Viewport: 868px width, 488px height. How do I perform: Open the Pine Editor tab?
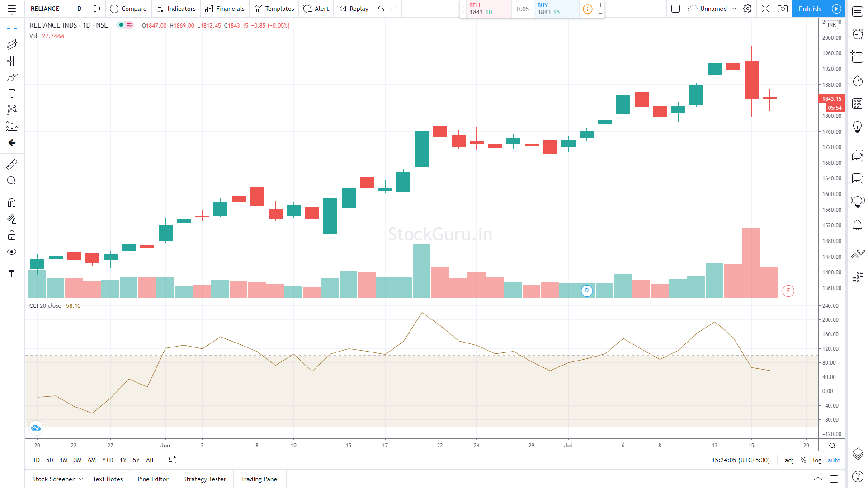[153, 479]
